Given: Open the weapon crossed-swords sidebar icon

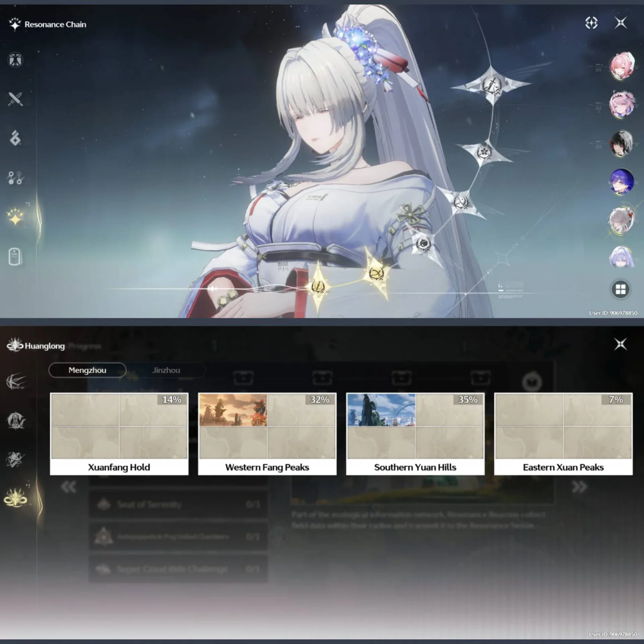Looking at the screenshot, I should click(x=15, y=99).
